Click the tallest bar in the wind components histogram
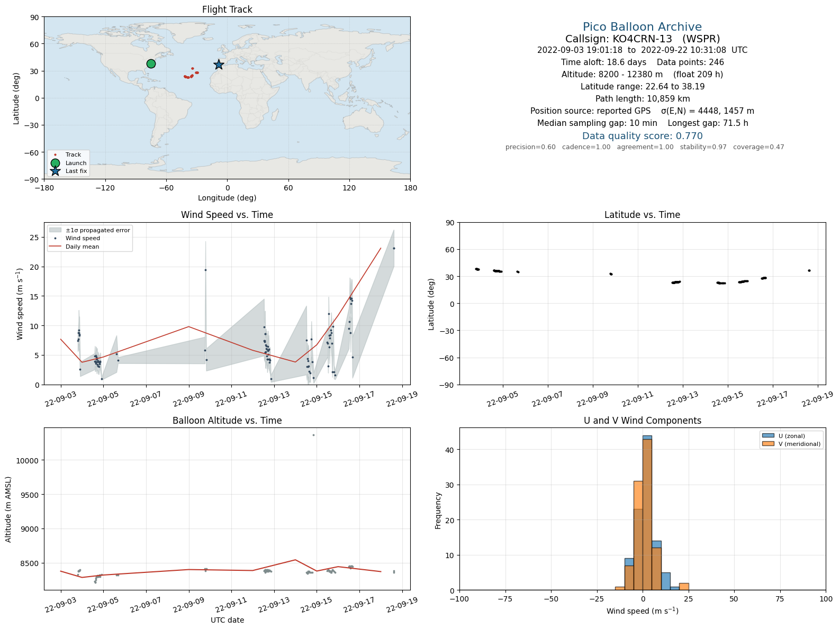Image resolution: width=840 pixels, height=629 pixels. (647, 513)
